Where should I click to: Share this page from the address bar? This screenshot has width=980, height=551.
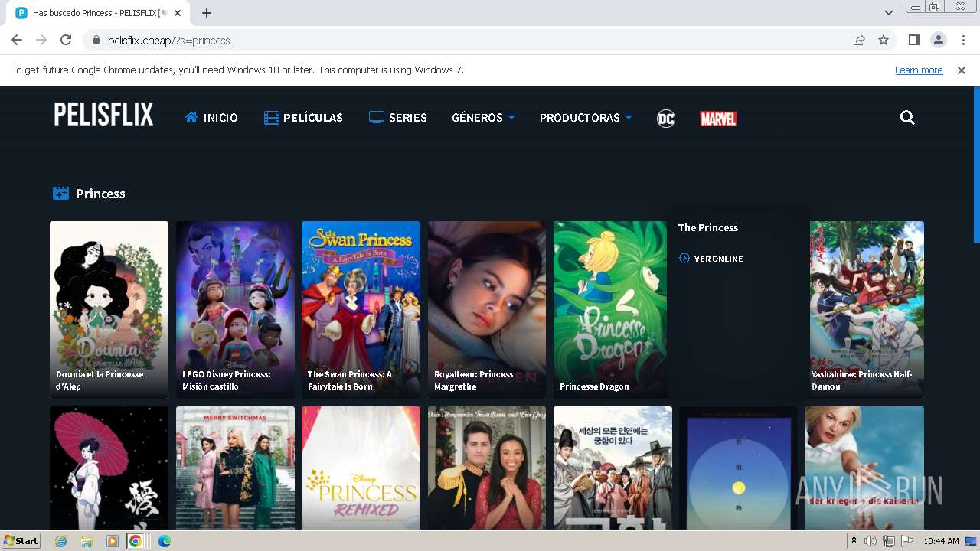pos(859,41)
